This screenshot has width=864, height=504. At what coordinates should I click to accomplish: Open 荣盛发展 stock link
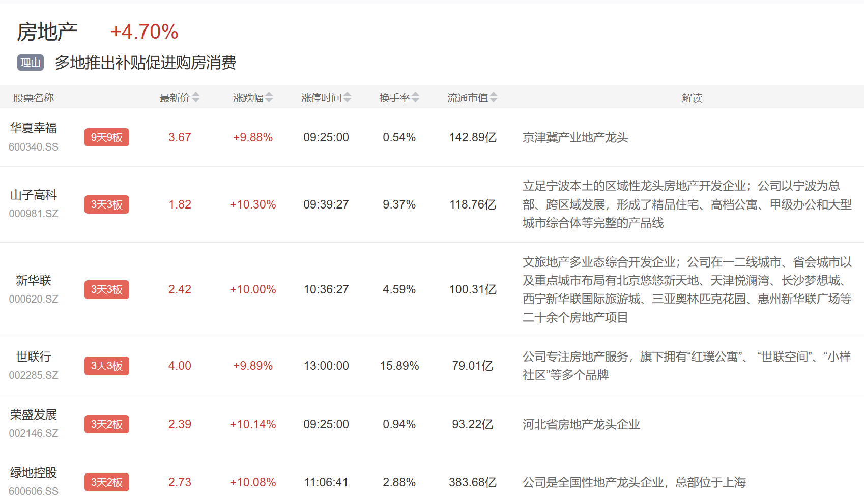pyautogui.click(x=34, y=415)
